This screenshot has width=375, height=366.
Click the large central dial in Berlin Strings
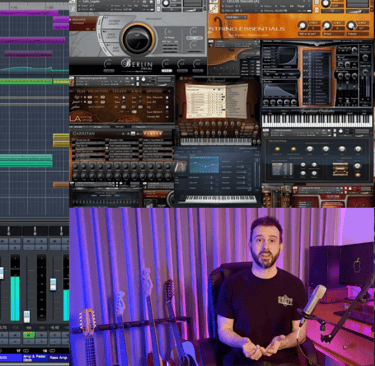pyautogui.click(x=138, y=39)
